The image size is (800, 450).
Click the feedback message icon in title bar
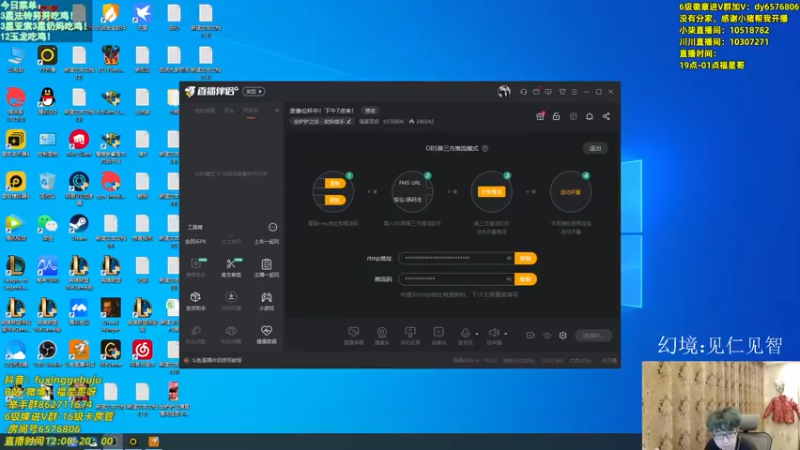(x=548, y=92)
